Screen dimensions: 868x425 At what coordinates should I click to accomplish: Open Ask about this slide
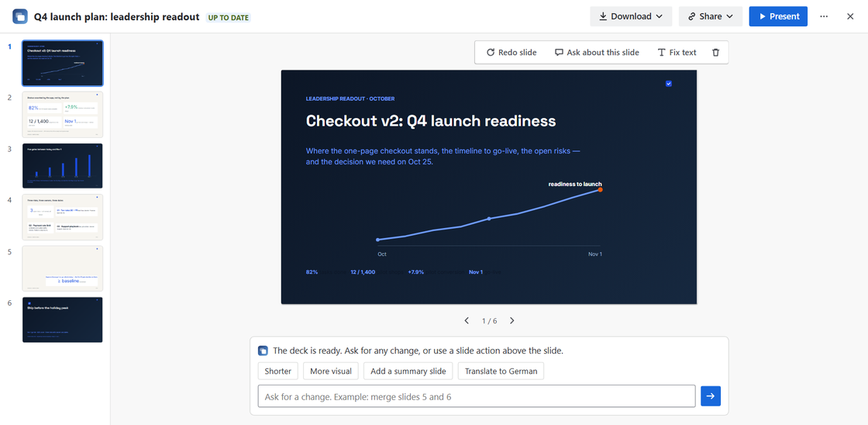tap(597, 53)
